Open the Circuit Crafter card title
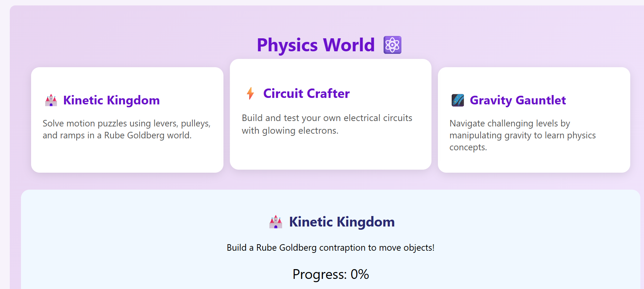This screenshot has height=289, width=644. [306, 94]
